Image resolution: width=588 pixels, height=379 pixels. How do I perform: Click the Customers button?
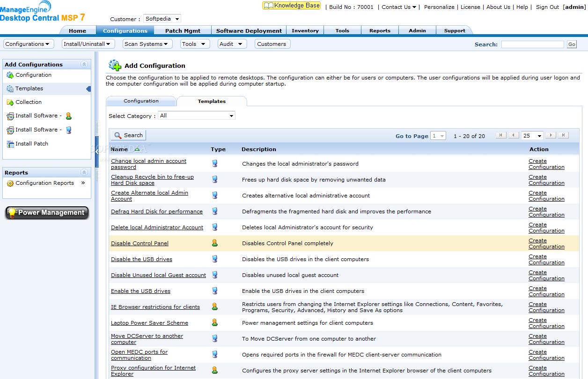click(272, 44)
